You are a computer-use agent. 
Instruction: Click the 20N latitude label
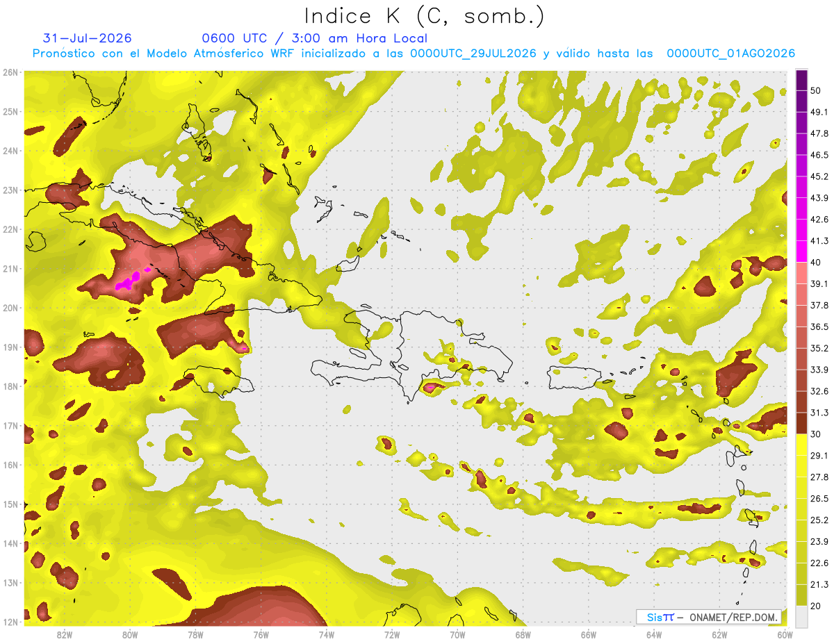coord(10,308)
